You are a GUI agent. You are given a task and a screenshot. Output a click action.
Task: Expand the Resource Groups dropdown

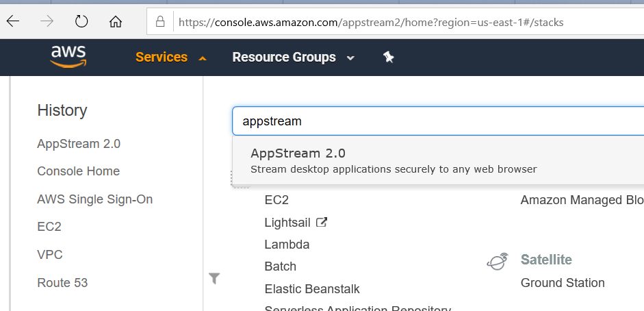coord(293,58)
